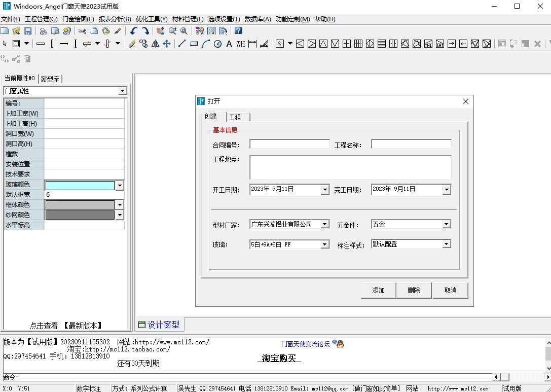The height and width of the screenshot is (392, 551).
Task: Select the Pan hand tool
Action: (x=161, y=30)
